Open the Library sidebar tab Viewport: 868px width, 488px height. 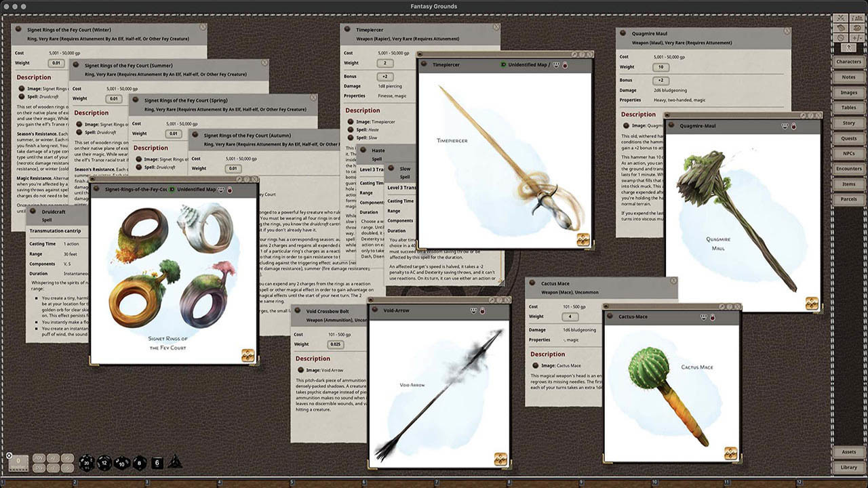(x=850, y=467)
